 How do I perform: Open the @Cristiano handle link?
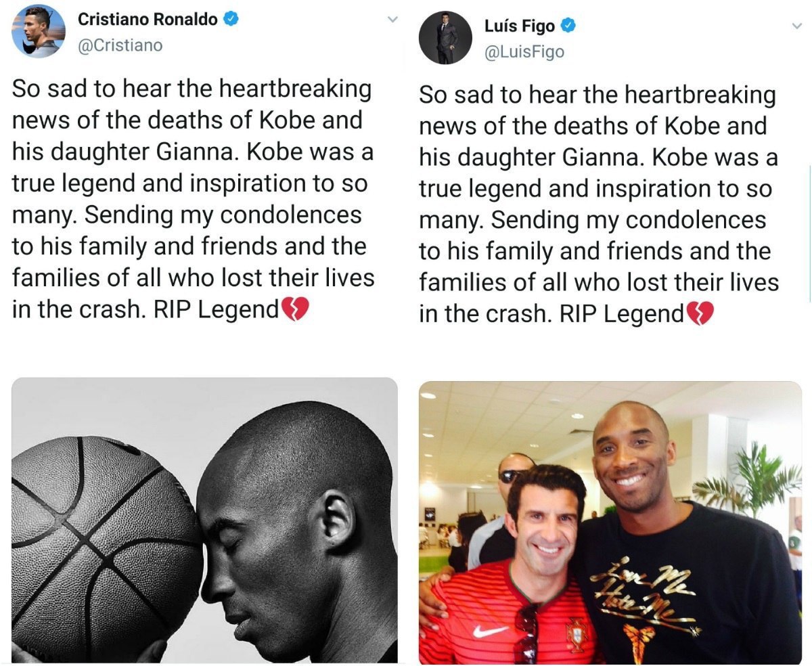(120, 45)
